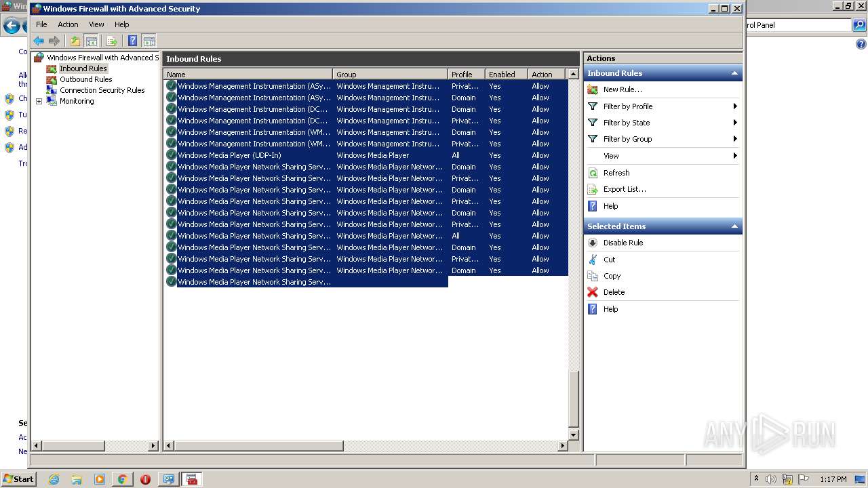Click Refresh in the Actions pane

tap(616, 173)
